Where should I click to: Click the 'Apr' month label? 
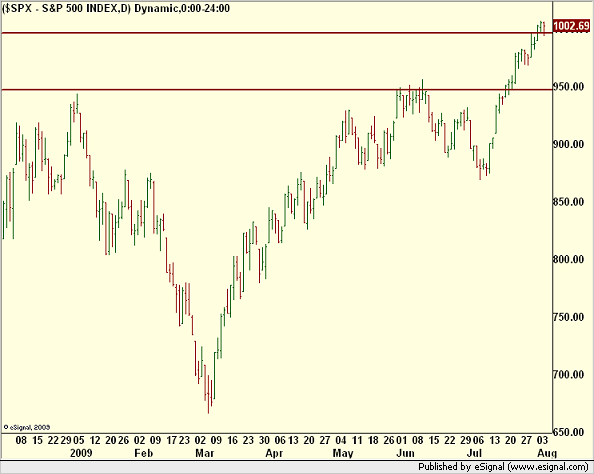[274, 453]
